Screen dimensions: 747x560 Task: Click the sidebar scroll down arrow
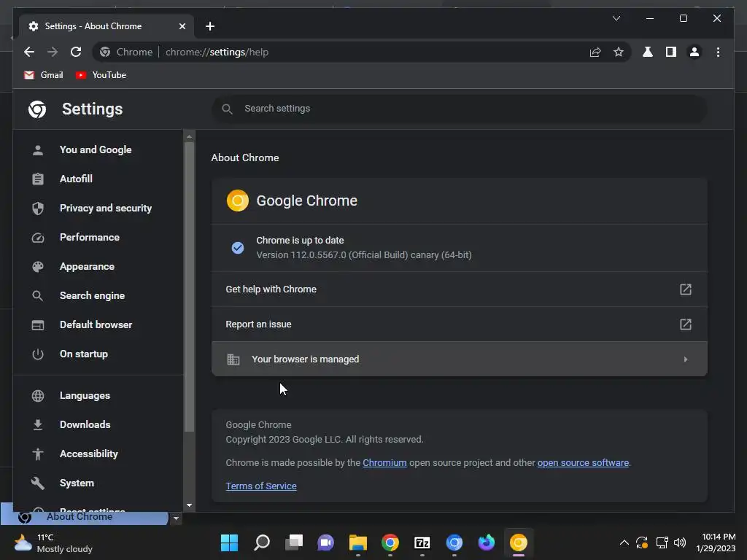[189, 505]
